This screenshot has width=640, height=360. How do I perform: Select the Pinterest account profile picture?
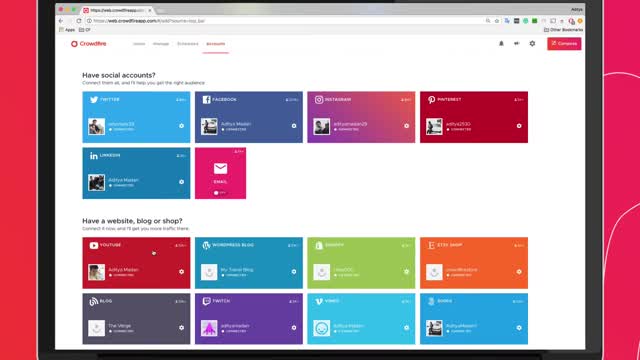[434, 127]
